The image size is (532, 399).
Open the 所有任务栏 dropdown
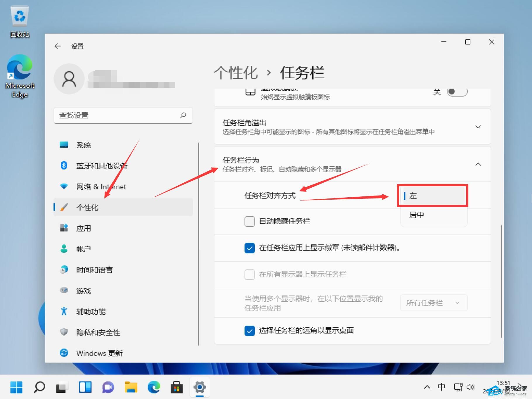(x=433, y=303)
